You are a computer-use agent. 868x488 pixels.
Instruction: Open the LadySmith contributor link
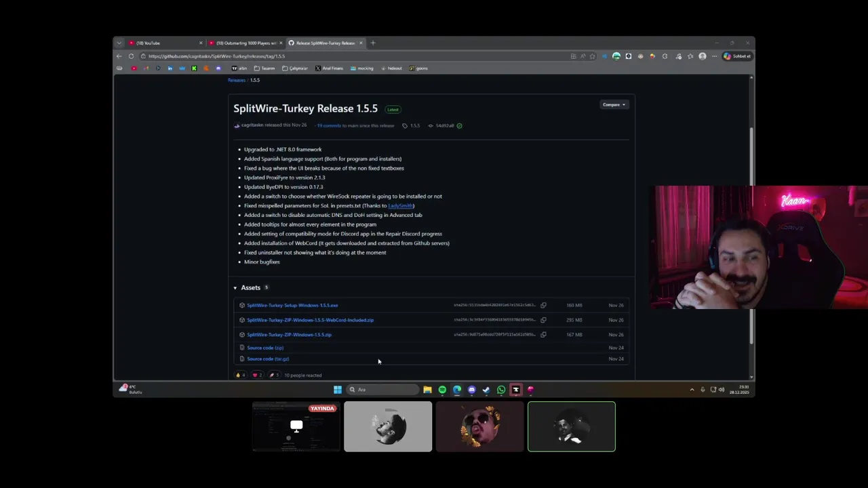click(x=400, y=205)
